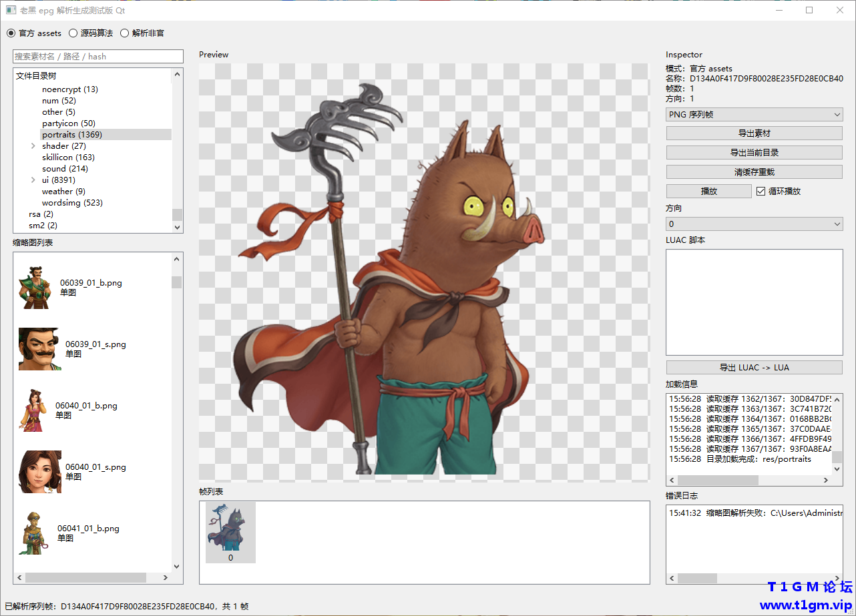Click the 加载信息 log scroll-left arrow
Viewport: 856px width, 616px height.
672,481
